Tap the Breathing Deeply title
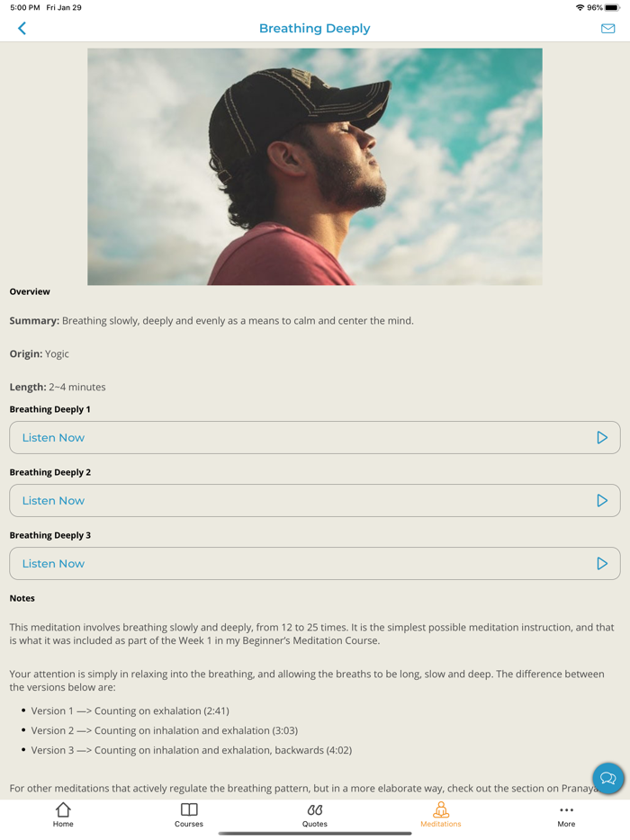The width and height of the screenshot is (630, 840). click(314, 28)
